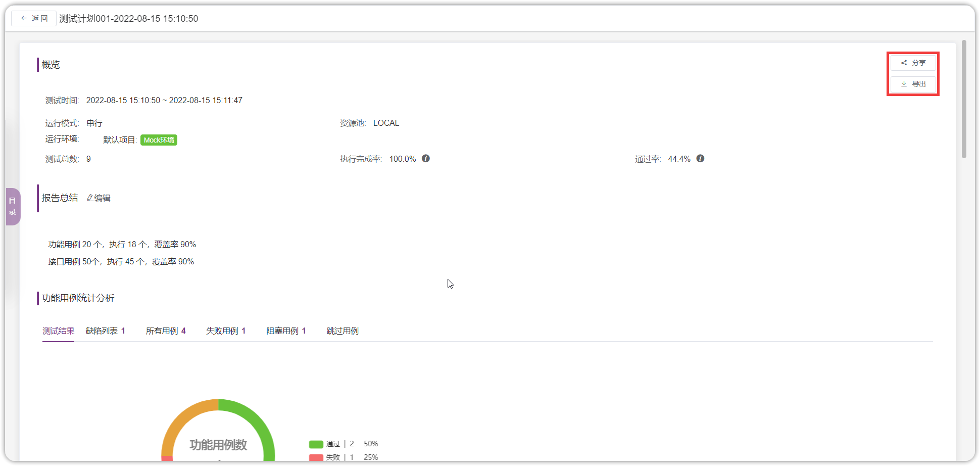980x466 pixels.
Task: Click the 报告总结 section heading
Action: (60, 198)
